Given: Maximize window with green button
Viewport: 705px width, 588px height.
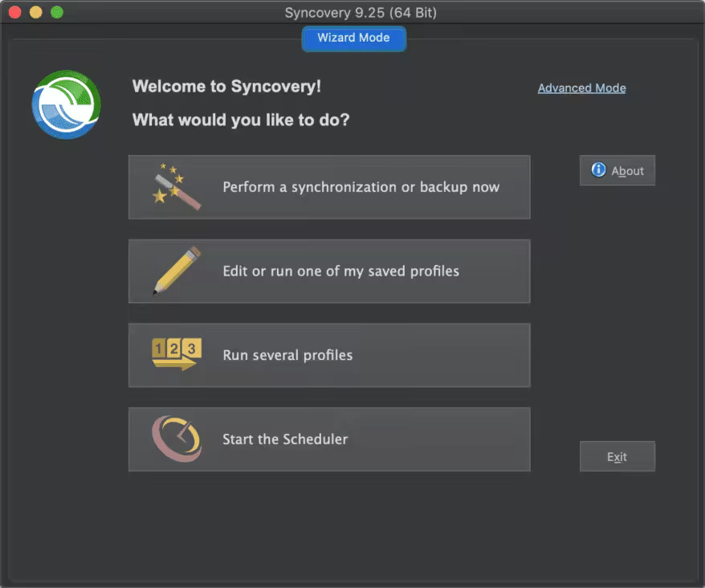Looking at the screenshot, I should tap(57, 12).
